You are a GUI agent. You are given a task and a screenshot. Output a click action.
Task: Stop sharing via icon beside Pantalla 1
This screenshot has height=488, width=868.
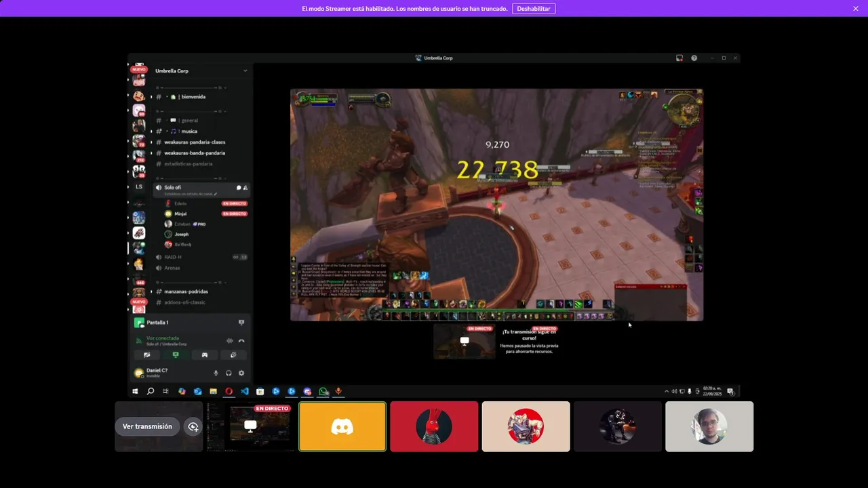click(x=241, y=323)
